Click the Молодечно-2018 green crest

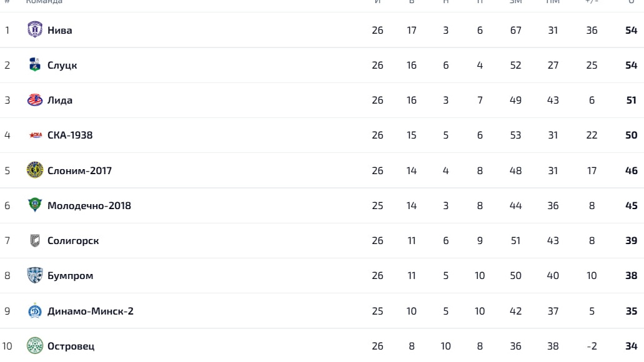(35, 205)
